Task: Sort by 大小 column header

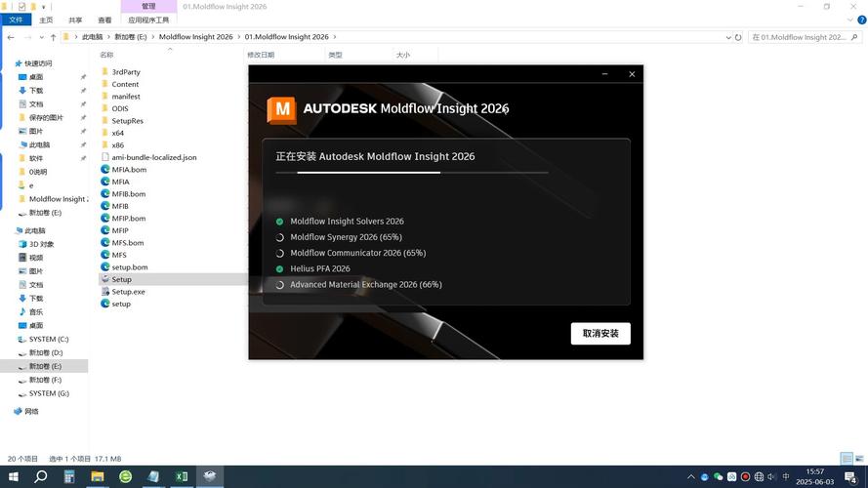Action: click(403, 55)
